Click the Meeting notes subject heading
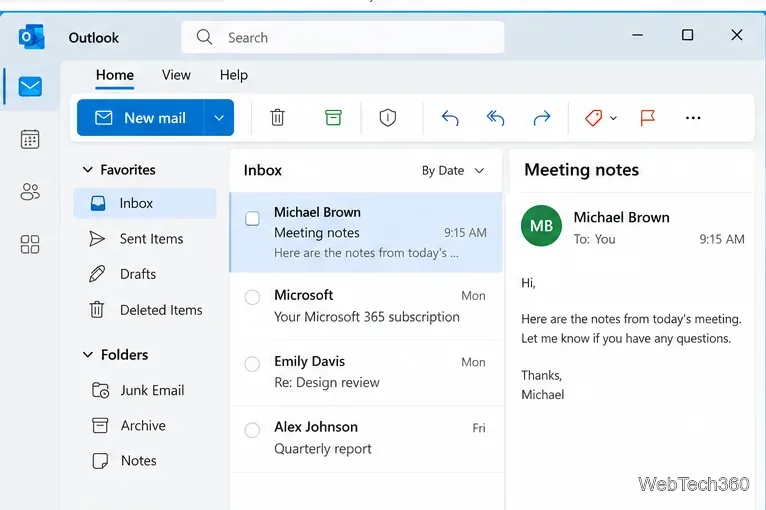The height and width of the screenshot is (510, 766). click(x=581, y=170)
